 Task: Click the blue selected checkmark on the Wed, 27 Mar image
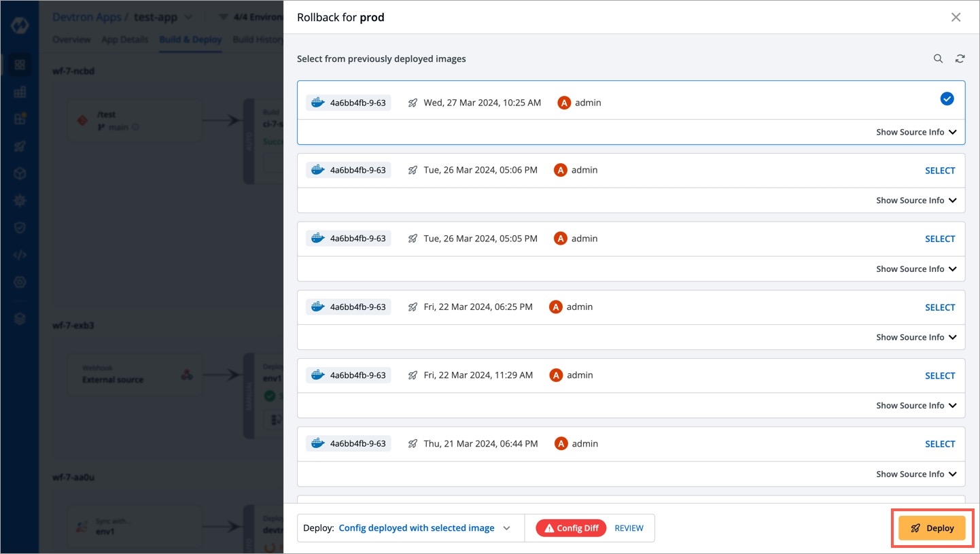click(947, 99)
